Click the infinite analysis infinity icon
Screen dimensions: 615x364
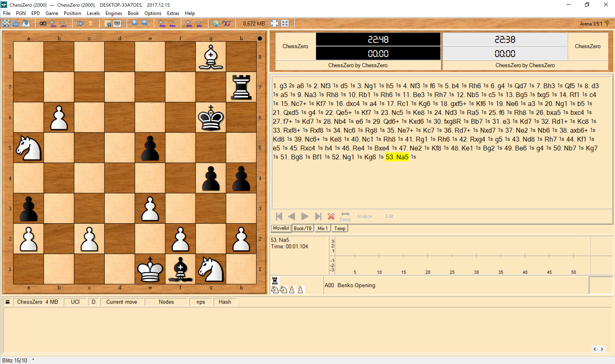click(x=43, y=23)
